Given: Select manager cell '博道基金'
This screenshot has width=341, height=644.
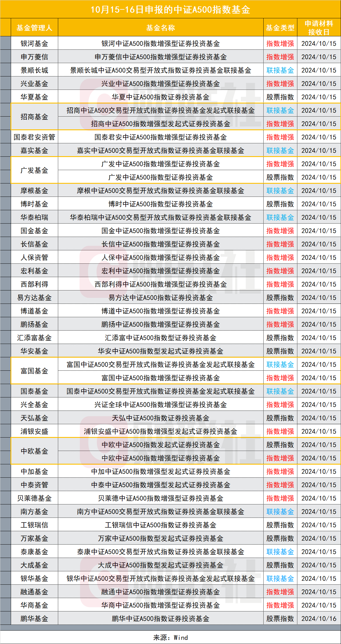Looking at the screenshot, I should click(34, 311).
